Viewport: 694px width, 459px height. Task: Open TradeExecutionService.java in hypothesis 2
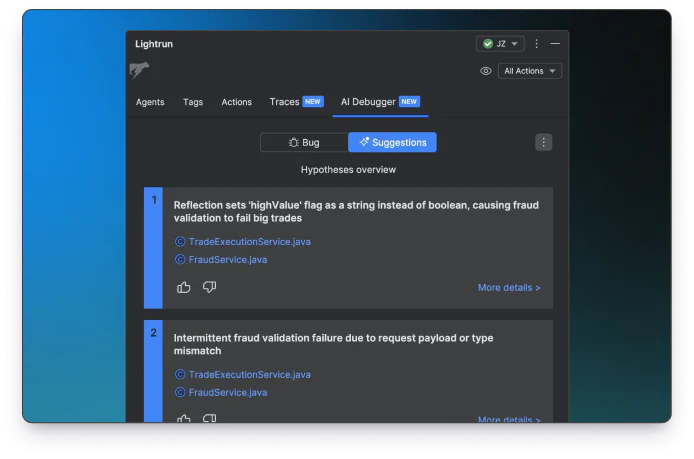click(250, 374)
